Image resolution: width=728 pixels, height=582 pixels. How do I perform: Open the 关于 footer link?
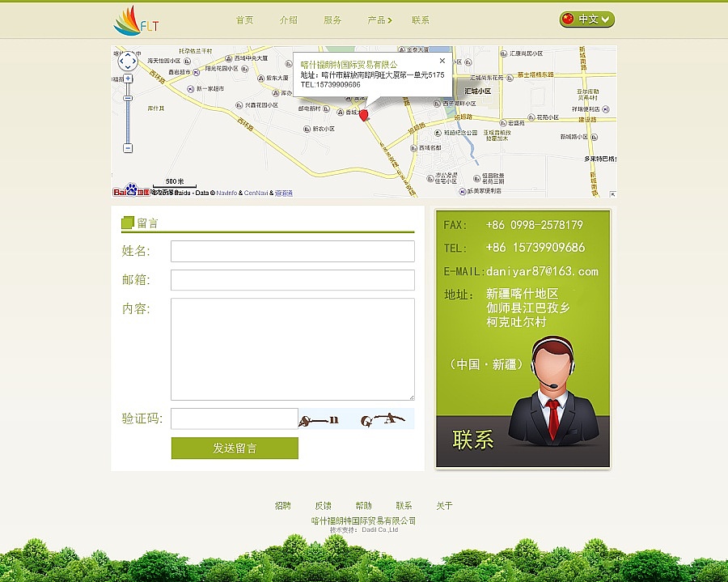click(x=444, y=505)
